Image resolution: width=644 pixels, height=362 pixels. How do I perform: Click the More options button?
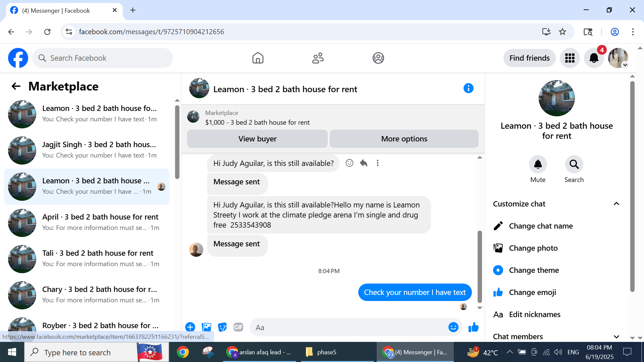(404, 139)
